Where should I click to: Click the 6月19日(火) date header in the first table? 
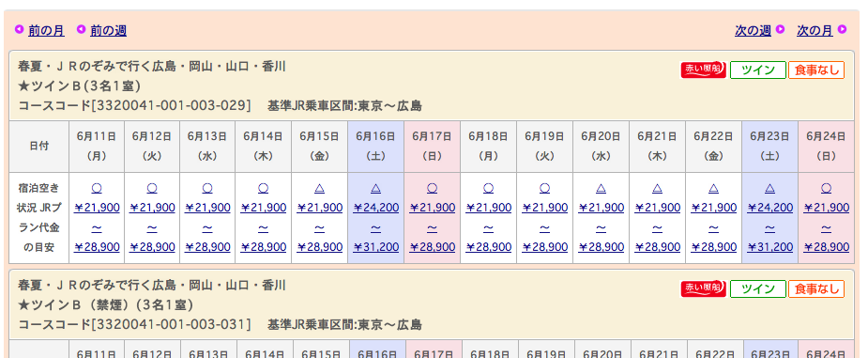pos(545,147)
